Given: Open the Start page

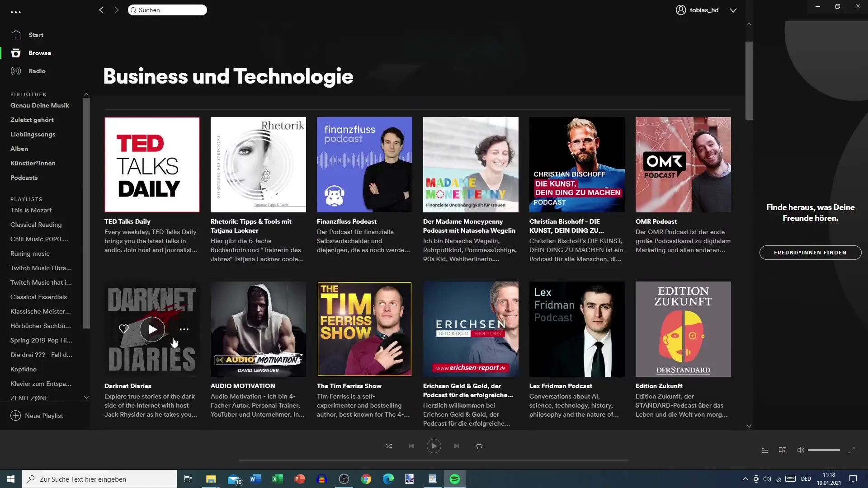Looking at the screenshot, I should click(x=36, y=35).
